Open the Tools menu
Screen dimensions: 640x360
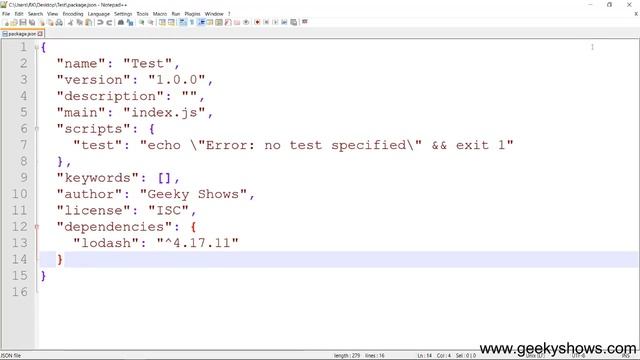[x=142, y=14]
